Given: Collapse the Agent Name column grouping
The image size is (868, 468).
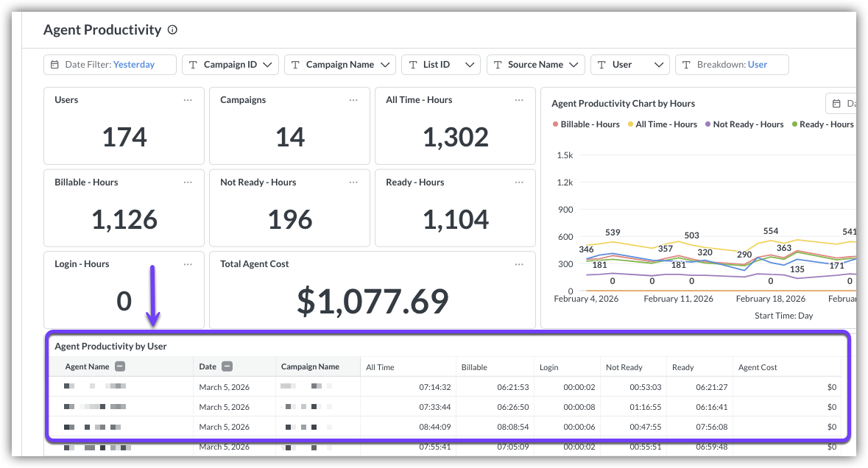Looking at the screenshot, I should pyautogui.click(x=120, y=366).
